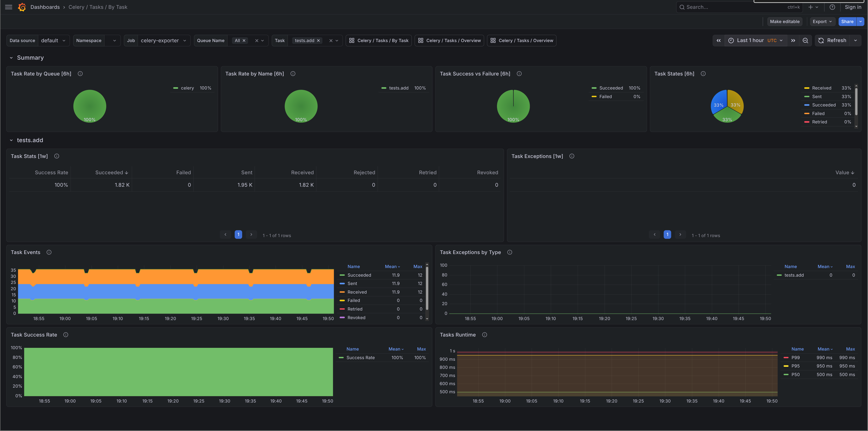Click the info icon on Task Events panel

tap(49, 252)
